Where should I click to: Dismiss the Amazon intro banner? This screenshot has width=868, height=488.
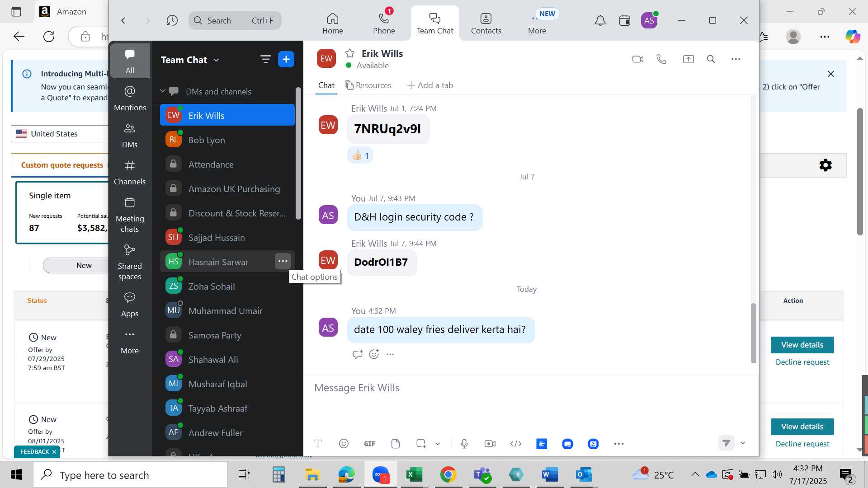point(831,74)
